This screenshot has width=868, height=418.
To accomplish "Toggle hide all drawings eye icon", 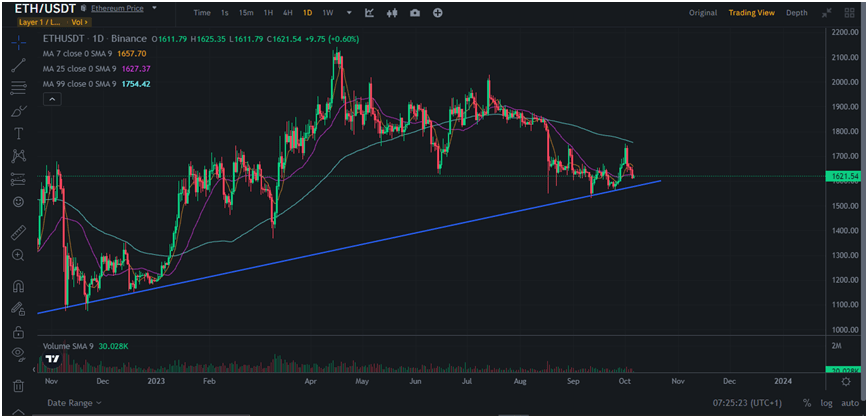I will 18,353.
